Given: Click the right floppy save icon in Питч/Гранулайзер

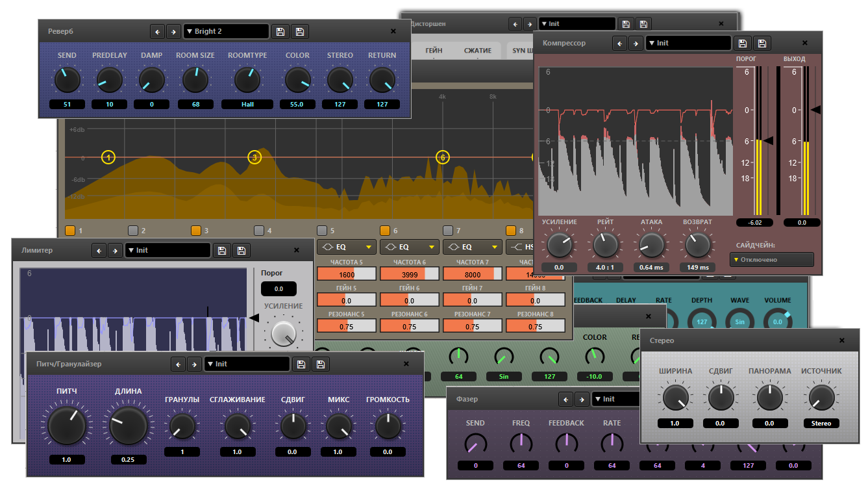Looking at the screenshot, I should click(x=319, y=364).
